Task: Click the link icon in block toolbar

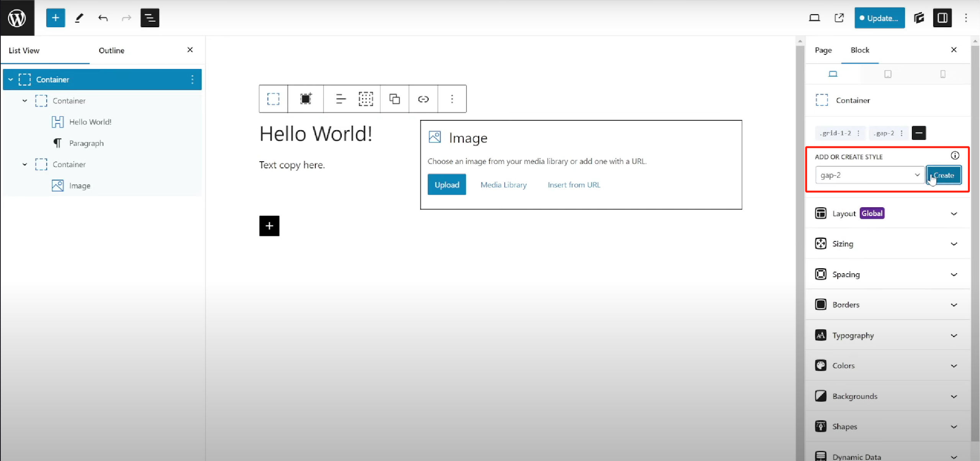Action: 423,99
